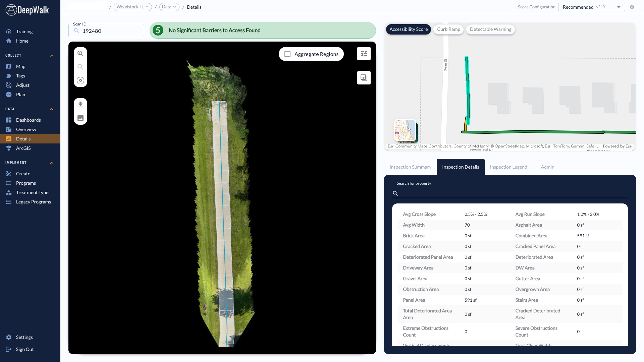Click the DeepWalk logo
The image size is (644, 362).
(28, 10)
